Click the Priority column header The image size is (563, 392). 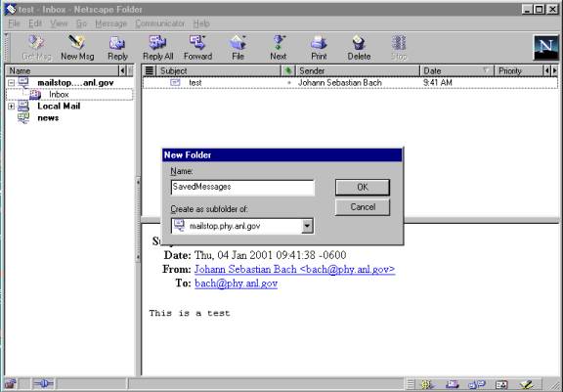pyautogui.click(x=518, y=70)
